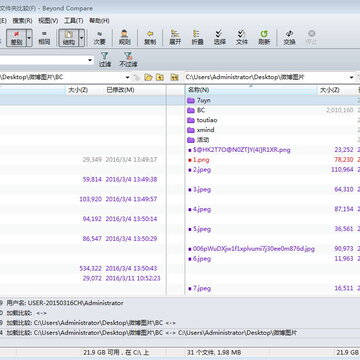The image size is (360, 360).
Task: Click the greyed 停止 (stop) icon
Action: click(312, 37)
